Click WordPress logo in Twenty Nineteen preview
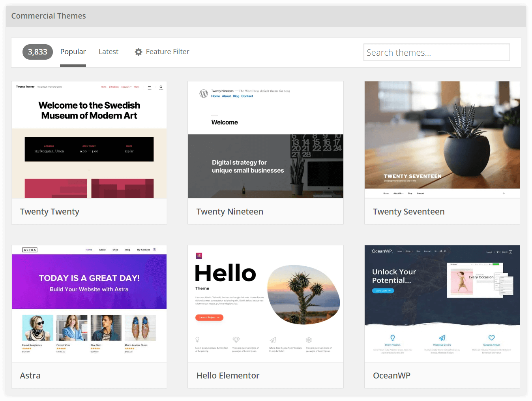The height and width of the screenshot is (401, 532). [x=204, y=94]
